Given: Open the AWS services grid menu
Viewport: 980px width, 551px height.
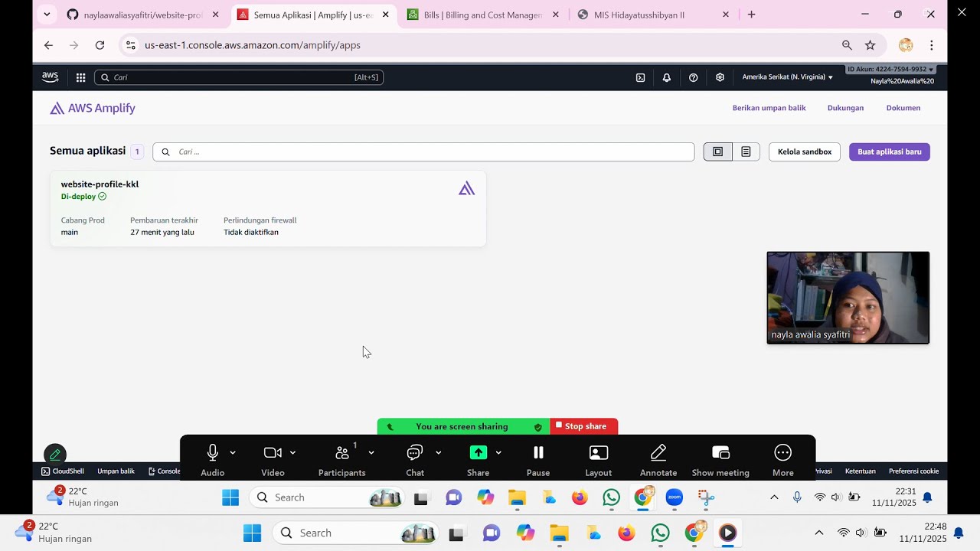Looking at the screenshot, I should 80,77.
